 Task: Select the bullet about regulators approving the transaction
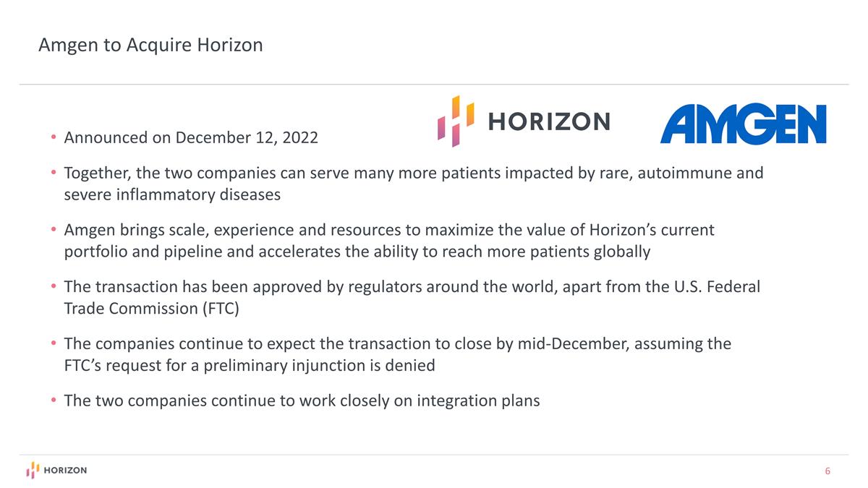click(x=412, y=287)
